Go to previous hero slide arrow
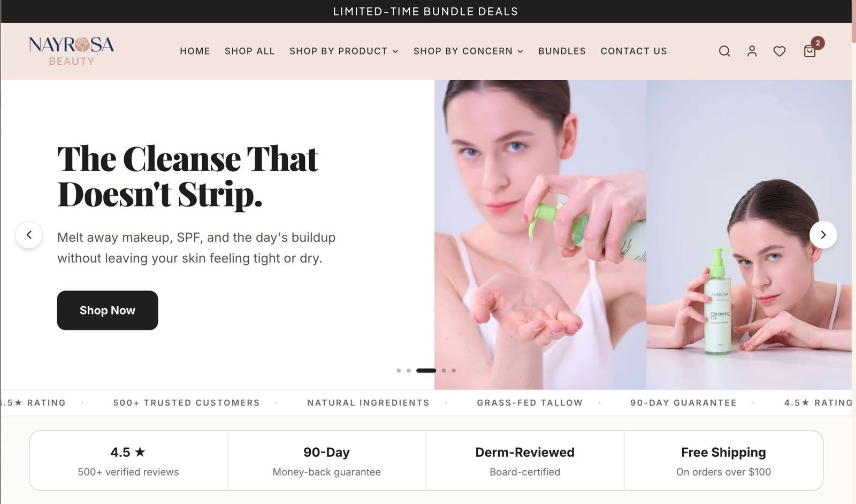The height and width of the screenshot is (504, 856). click(29, 235)
